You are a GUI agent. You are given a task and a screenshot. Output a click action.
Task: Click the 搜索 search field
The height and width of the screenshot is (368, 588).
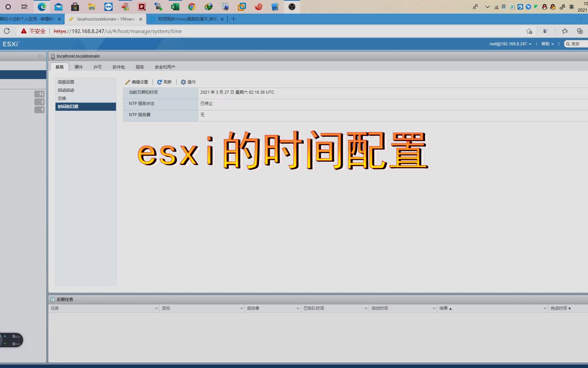pos(576,44)
